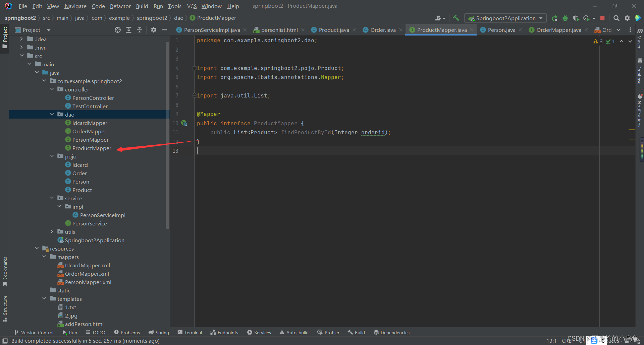The width and height of the screenshot is (644, 345).
Task: Open the VCS menu
Action: pos(192,6)
